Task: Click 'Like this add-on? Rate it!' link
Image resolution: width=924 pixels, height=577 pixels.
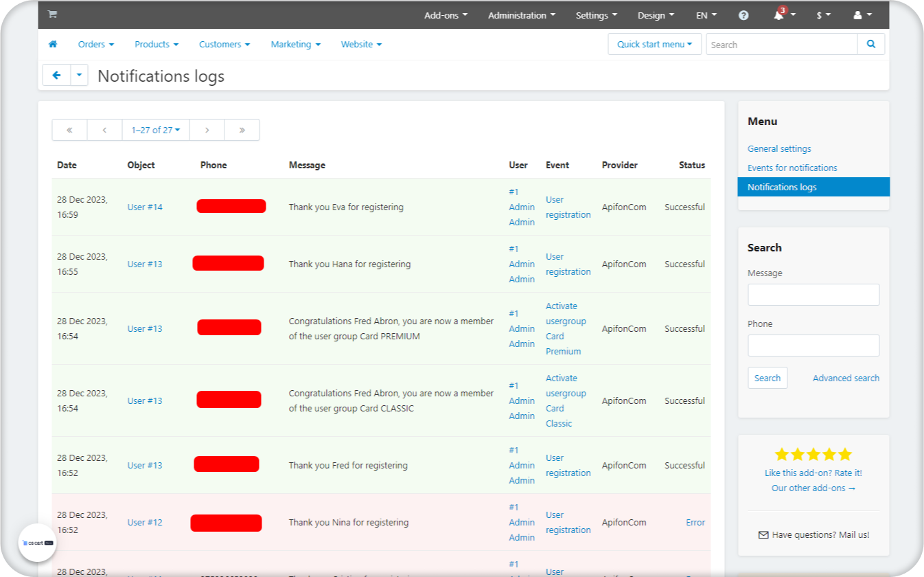Action: (x=813, y=473)
